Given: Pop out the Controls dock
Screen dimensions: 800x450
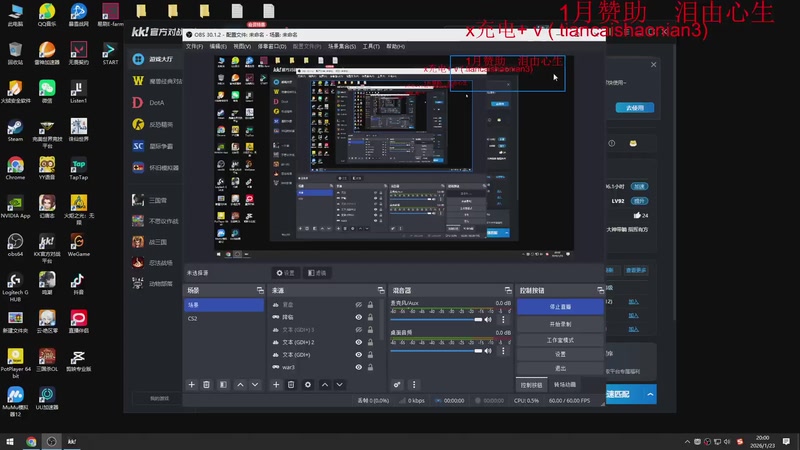Looking at the screenshot, I should pyautogui.click(x=600, y=290).
